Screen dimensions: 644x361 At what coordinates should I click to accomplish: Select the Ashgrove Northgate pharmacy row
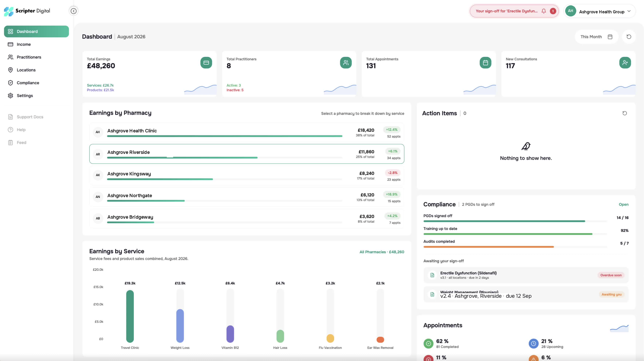246,197
